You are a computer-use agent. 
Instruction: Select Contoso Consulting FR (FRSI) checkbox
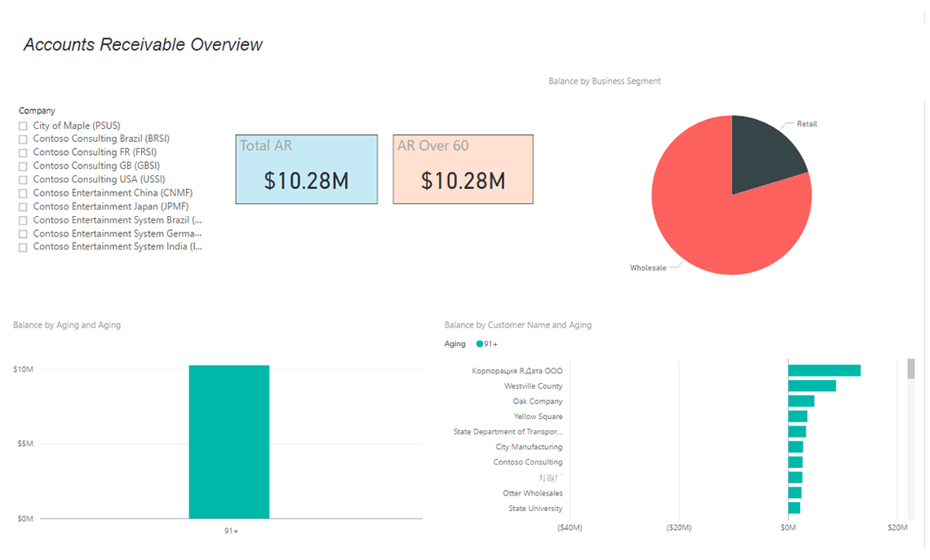23,153
